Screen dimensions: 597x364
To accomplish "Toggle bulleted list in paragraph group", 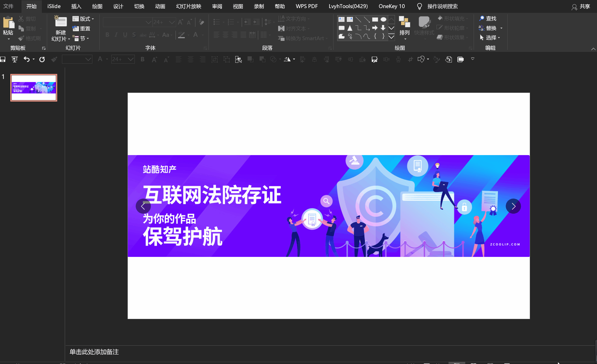I will click(x=217, y=22).
